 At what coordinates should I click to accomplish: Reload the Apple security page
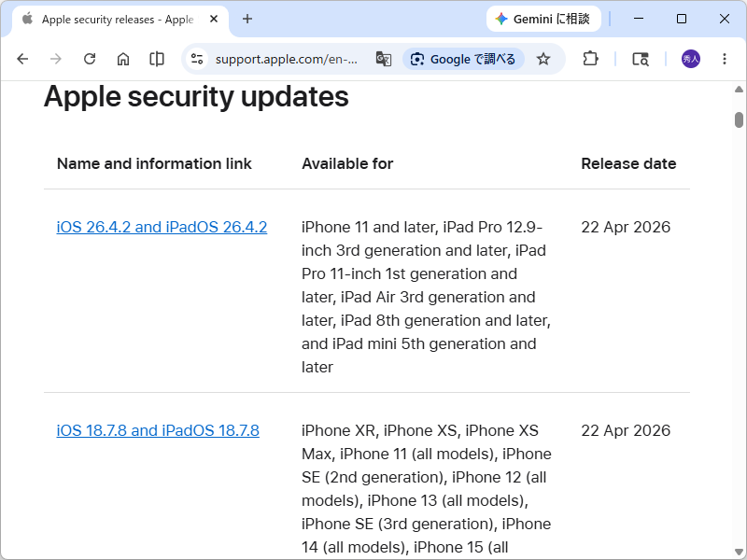pos(90,59)
